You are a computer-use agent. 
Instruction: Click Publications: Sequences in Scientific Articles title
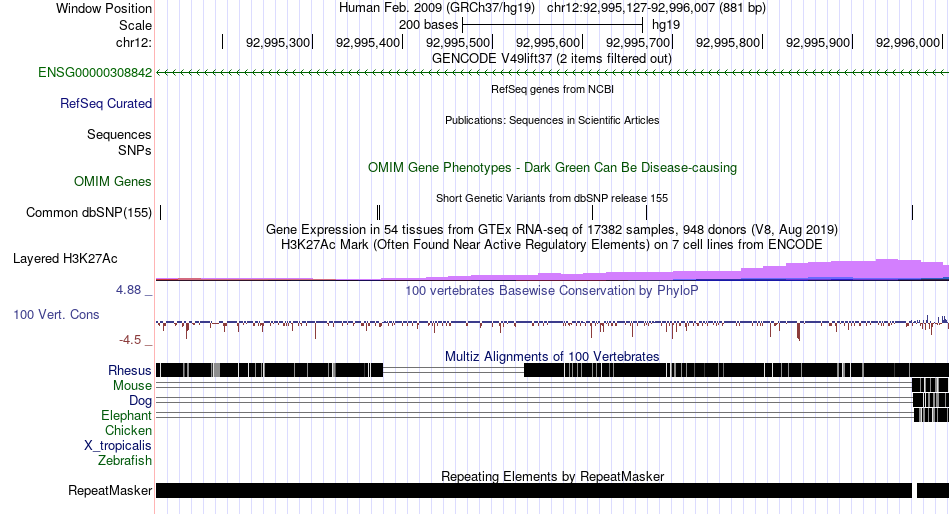click(552, 120)
